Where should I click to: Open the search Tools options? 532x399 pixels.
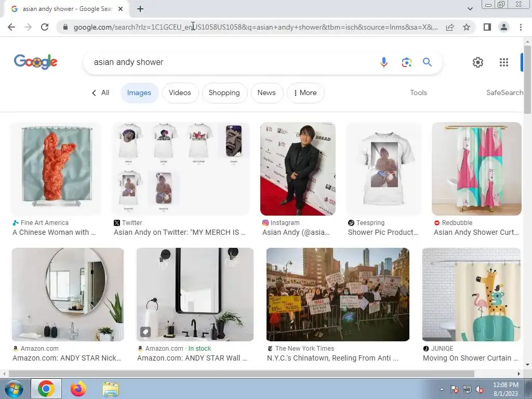point(418,92)
